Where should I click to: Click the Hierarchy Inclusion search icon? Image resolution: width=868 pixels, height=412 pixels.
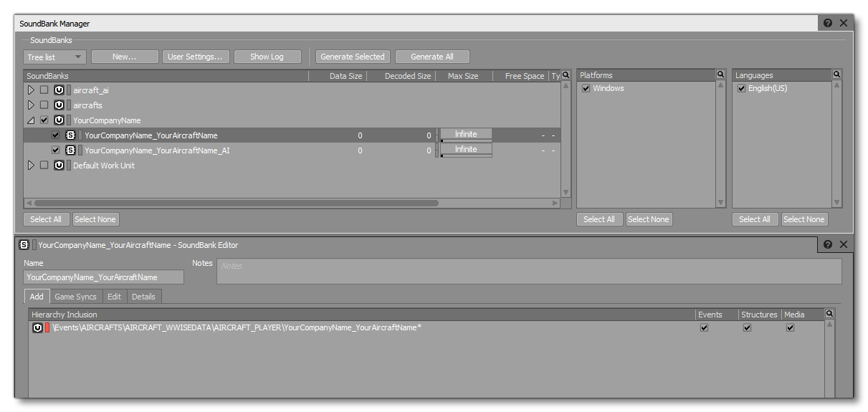pos(830,314)
